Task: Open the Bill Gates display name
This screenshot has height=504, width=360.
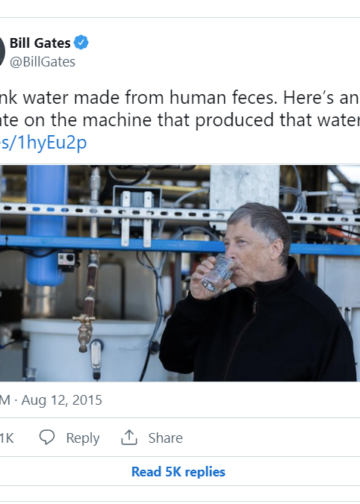Action: coord(40,43)
